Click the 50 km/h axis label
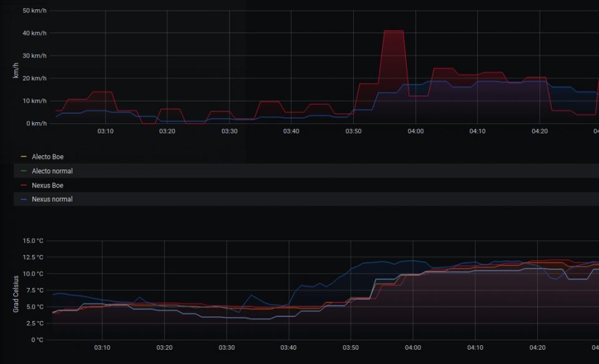The image size is (599, 364). (34, 11)
